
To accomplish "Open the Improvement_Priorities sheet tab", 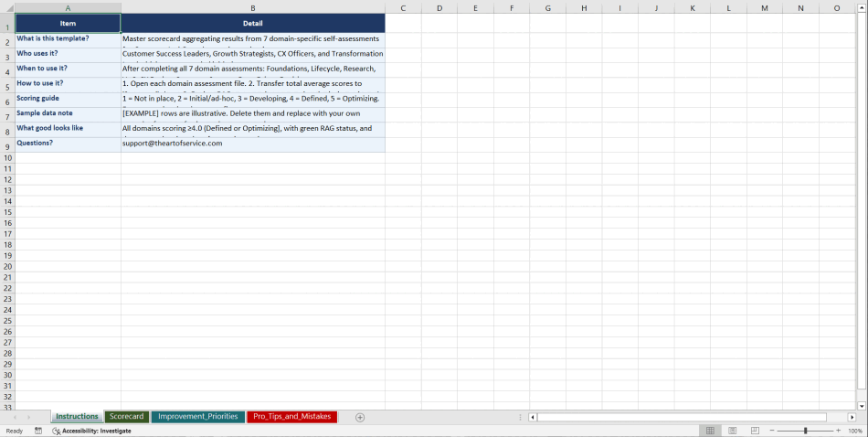I will (198, 417).
